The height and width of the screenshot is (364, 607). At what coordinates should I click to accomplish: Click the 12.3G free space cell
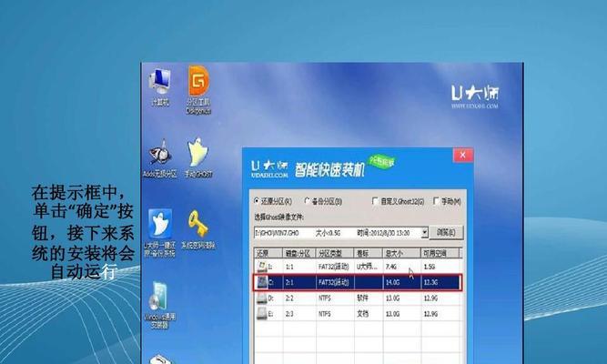tap(430, 282)
